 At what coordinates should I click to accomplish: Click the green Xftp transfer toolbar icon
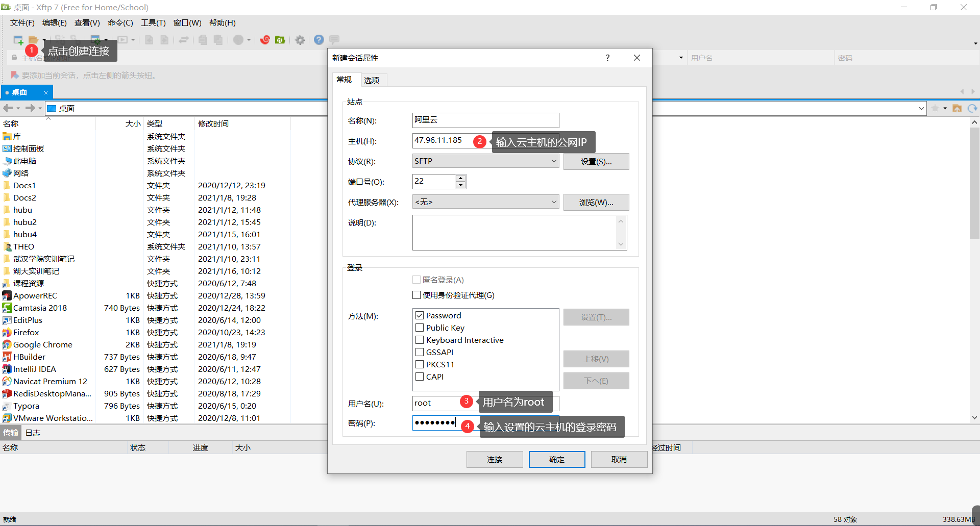tap(280, 40)
